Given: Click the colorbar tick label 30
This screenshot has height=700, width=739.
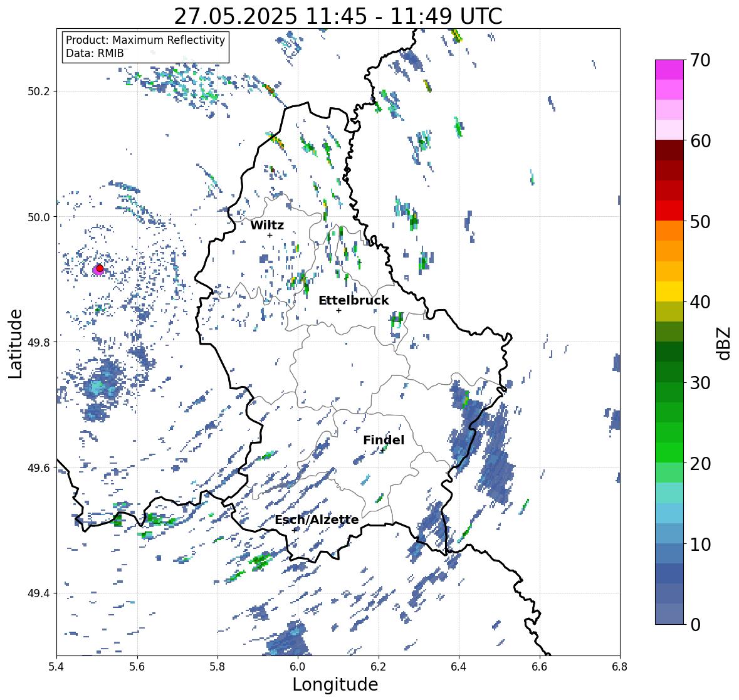Looking at the screenshot, I should coord(700,383).
